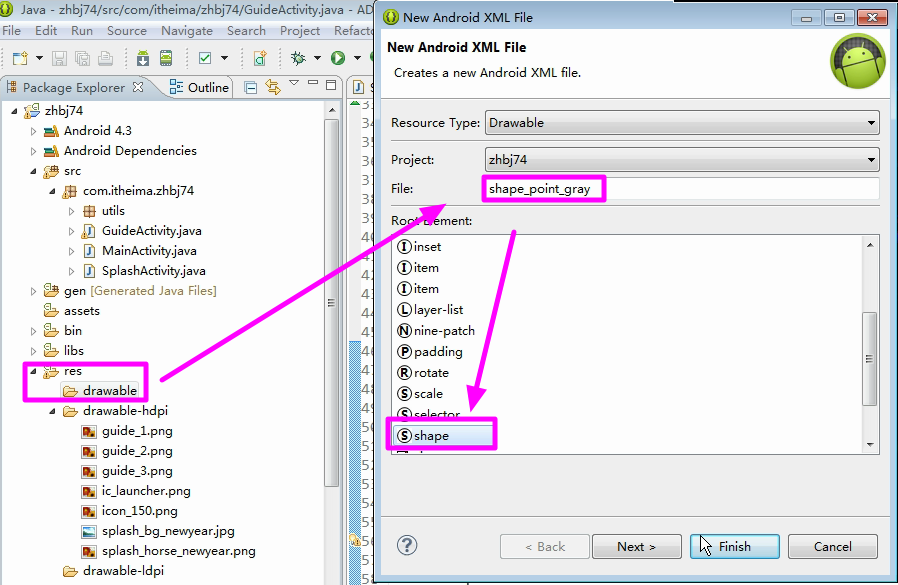Expand the Android Dependencies node
898x585 pixels.
33,151
